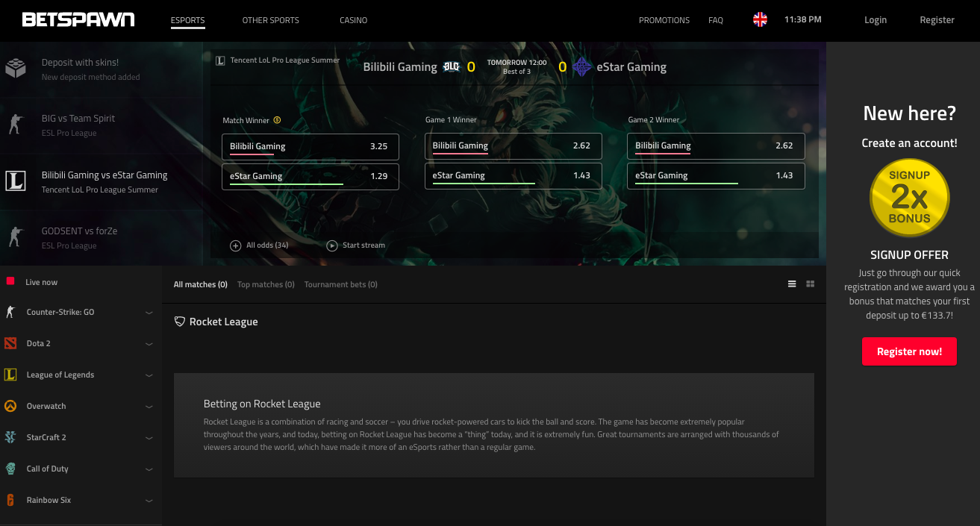Click the BIG vs Team Spirit game icon
This screenshot has height=526, width=980.
point(15,125)
